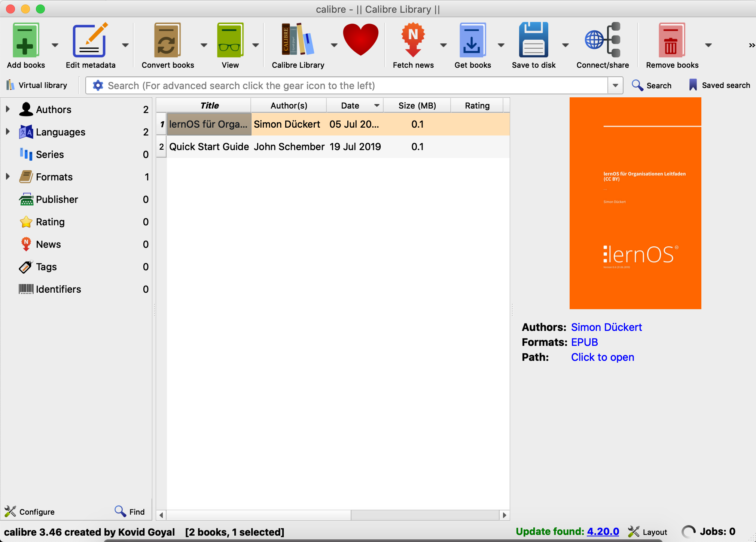756x542 pixels.
Task: Select row number 2 header
Action: 161,147
